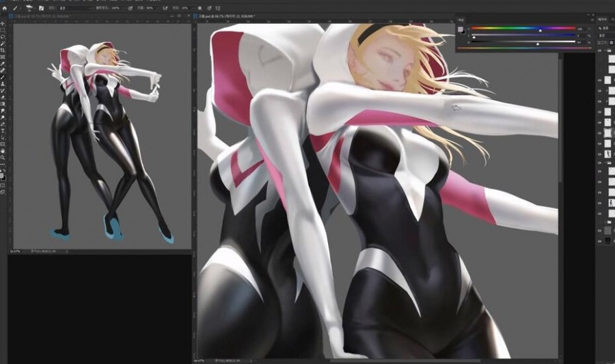Enable airbrush build-up
The image size is (615, 364).
coord(165,8)
